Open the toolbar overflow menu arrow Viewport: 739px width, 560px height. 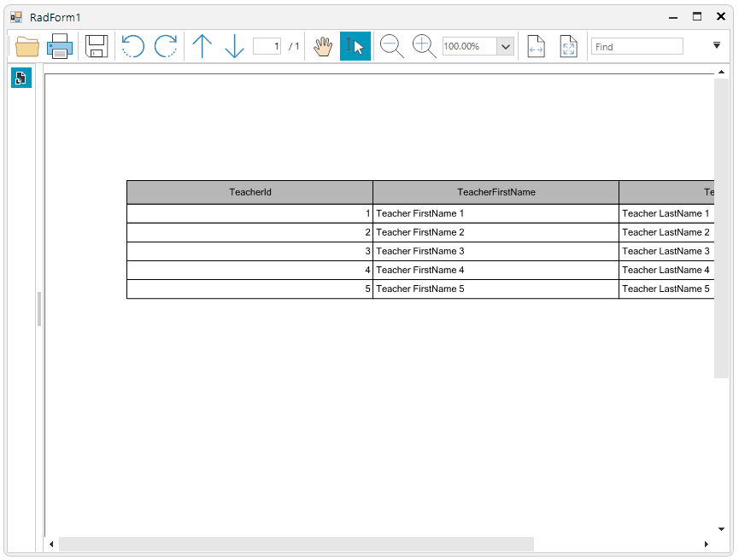point(716,44)
